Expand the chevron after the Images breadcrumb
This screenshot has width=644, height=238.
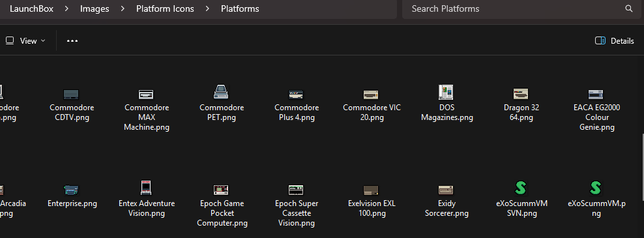click(123, 8)
